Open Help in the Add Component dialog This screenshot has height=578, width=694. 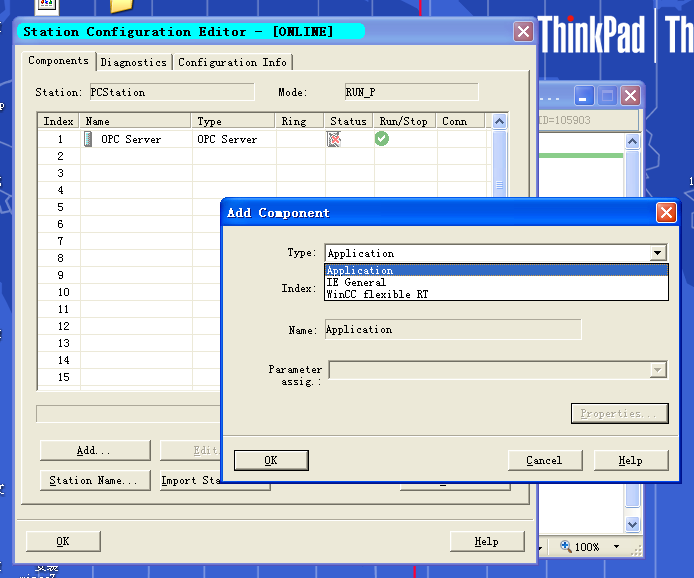(x=631, y=460)
